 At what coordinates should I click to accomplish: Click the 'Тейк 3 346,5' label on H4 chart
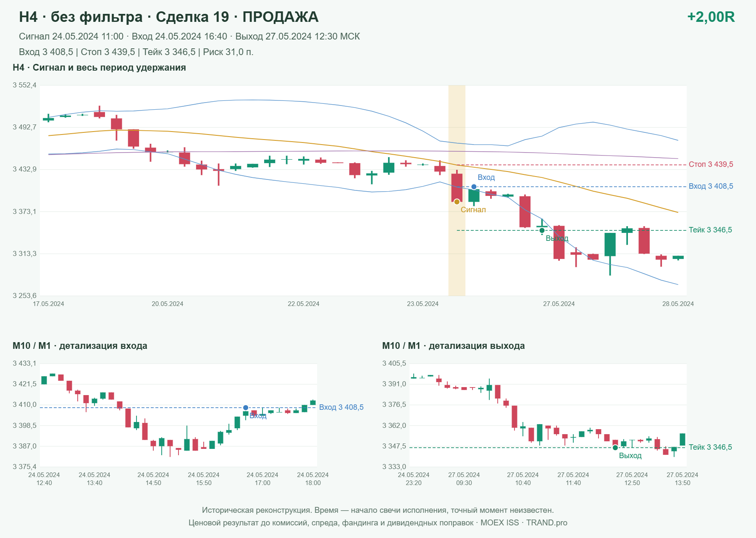pos(710,230)
